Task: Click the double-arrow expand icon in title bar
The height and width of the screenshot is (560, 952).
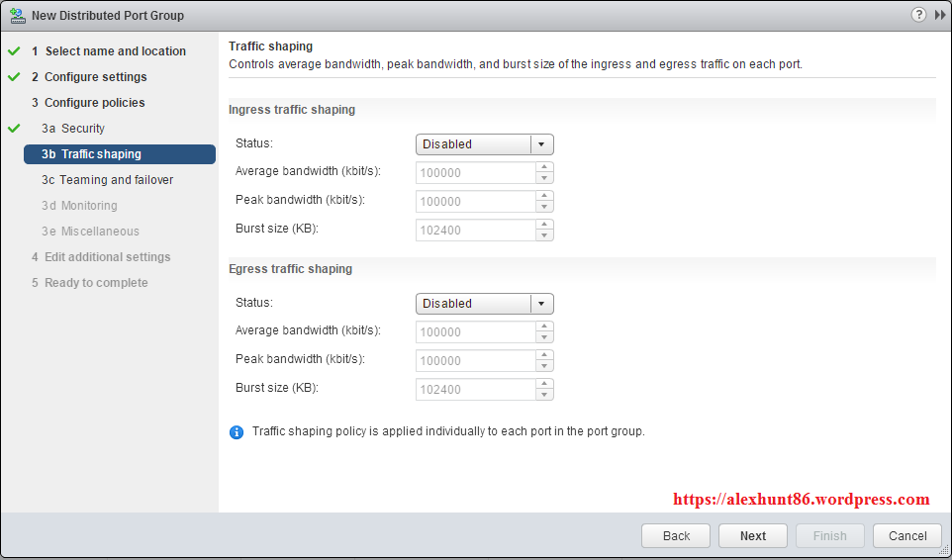Action: coord(938,15)
